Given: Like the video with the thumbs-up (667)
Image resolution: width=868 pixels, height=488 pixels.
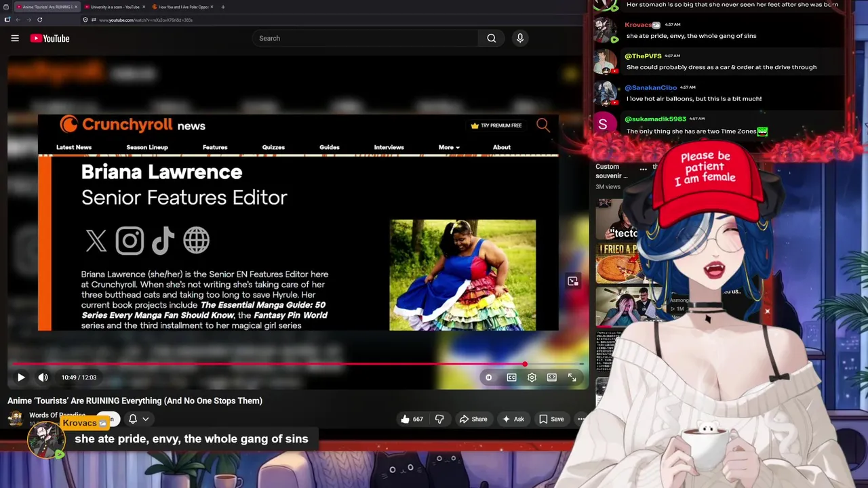Looking at the screenshot, I should point(412,419).
